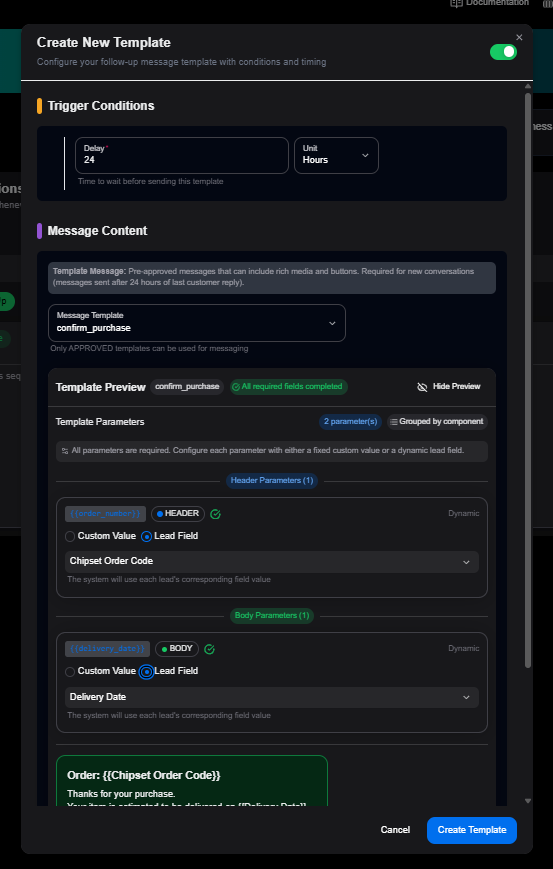Click the Documentation book icon at top
553x869 pixels.
456,3
